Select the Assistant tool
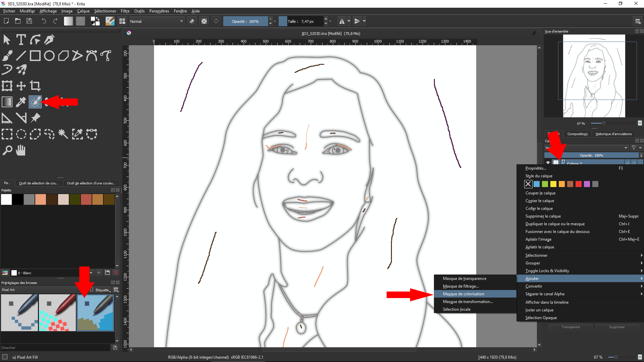Image resolution: width=644 pixels, height=362 pixels. pyautogui.click(x=7, y=118)
